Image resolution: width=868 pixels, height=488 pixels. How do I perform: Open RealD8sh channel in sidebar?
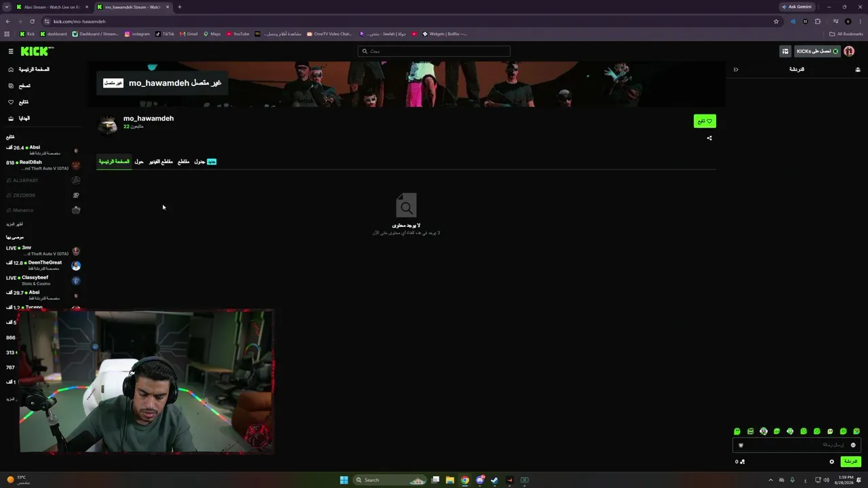(x=42, y=165)
